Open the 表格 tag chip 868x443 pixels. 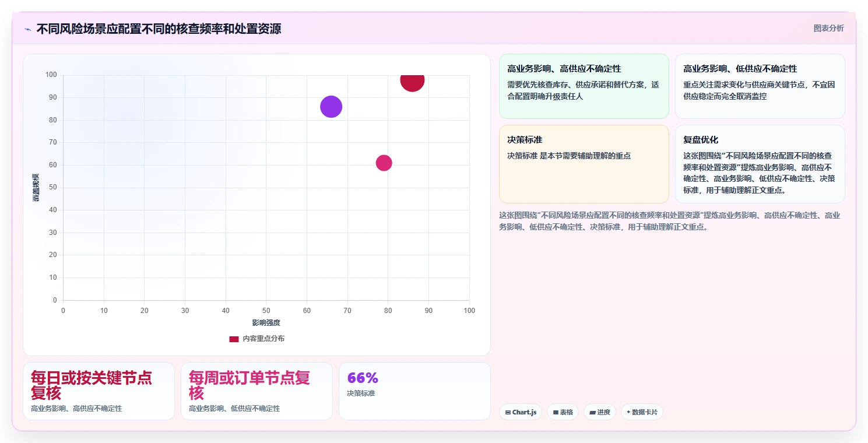[563, 412]
